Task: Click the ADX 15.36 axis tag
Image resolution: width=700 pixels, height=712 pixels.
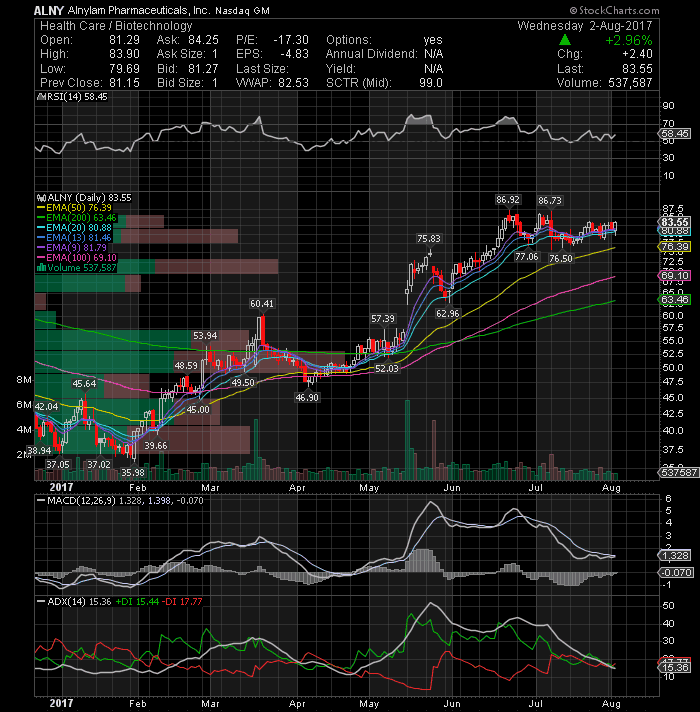Action: pyautogui.click(x=675, y=667)
